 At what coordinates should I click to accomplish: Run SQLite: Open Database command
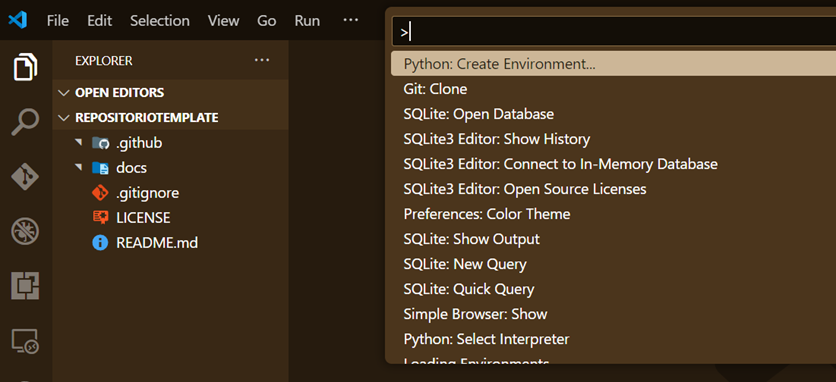[614, 114]
